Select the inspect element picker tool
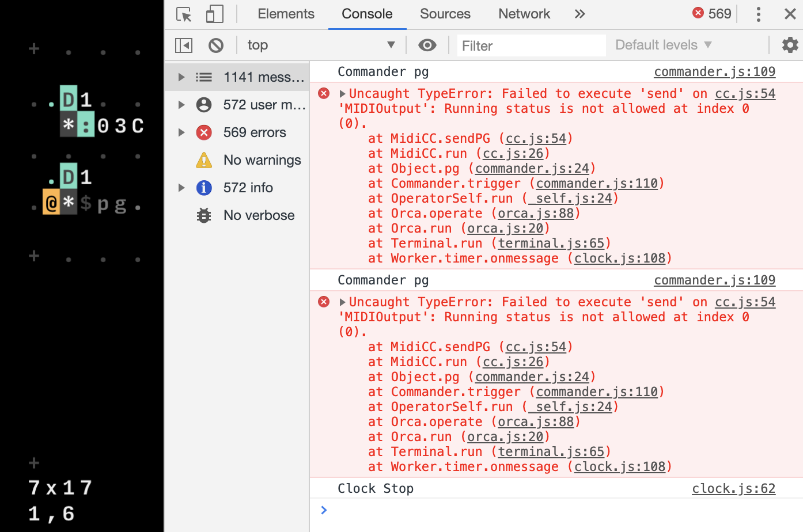 point(183,13)
